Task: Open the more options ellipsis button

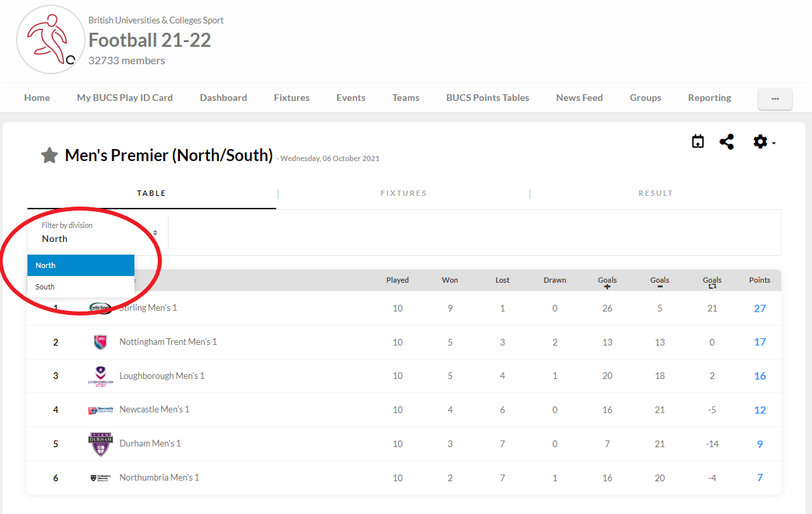Action: coord(775,98)
